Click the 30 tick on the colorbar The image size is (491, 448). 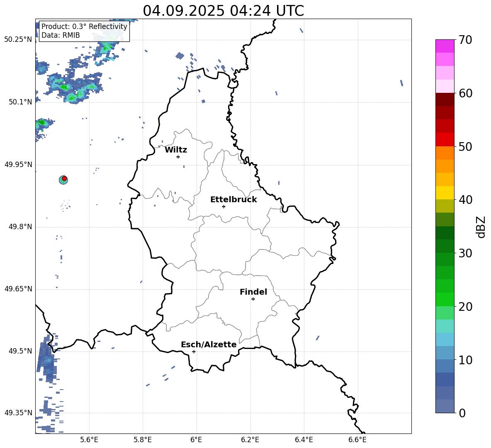465,253
